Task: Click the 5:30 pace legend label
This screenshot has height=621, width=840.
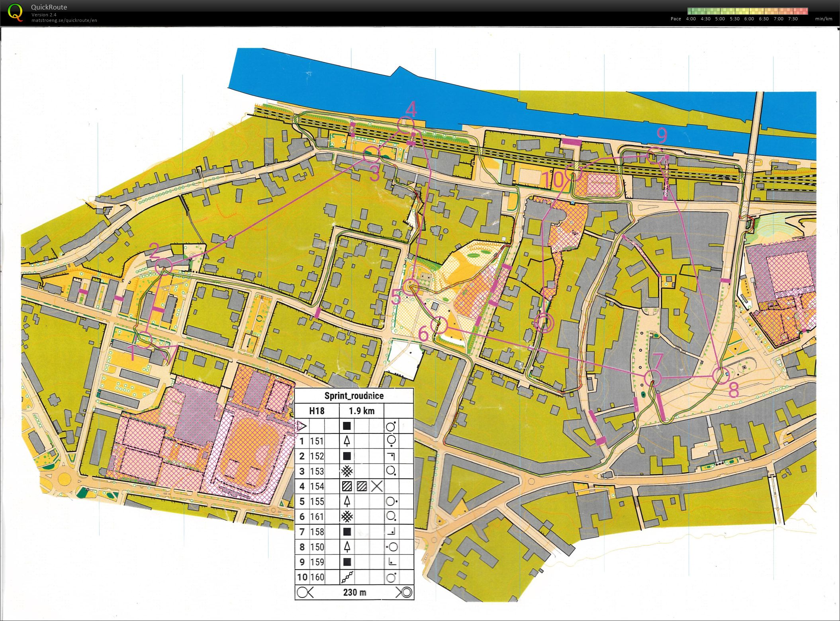Action: 735,19
